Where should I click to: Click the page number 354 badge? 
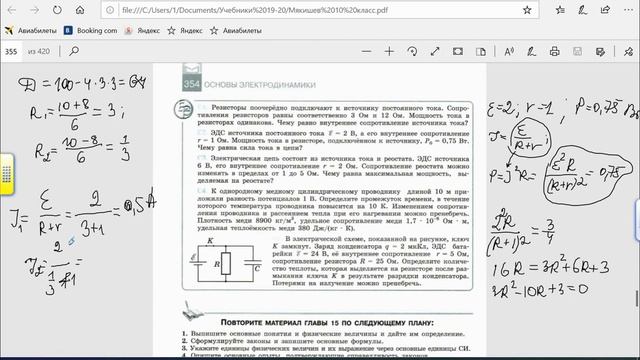point(191,84)
